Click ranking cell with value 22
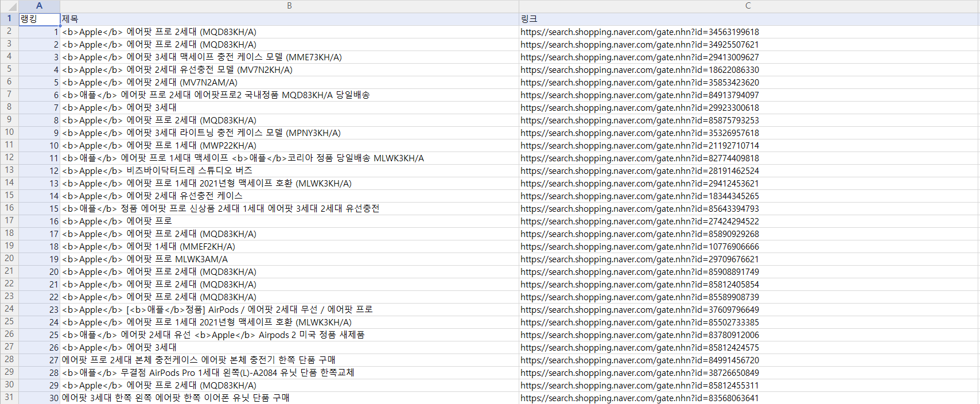Viewport: 980px width, 404px height. click(39, 297)
